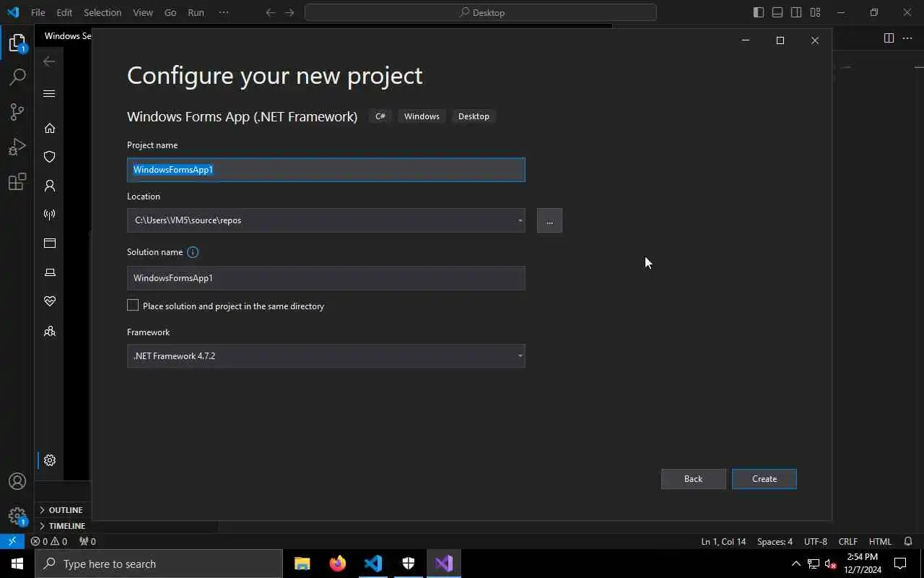The height and width of the screenshot is (578, 924).
Task: Click the taskbar 'Type here to search' box
Action: coord(159,564)
